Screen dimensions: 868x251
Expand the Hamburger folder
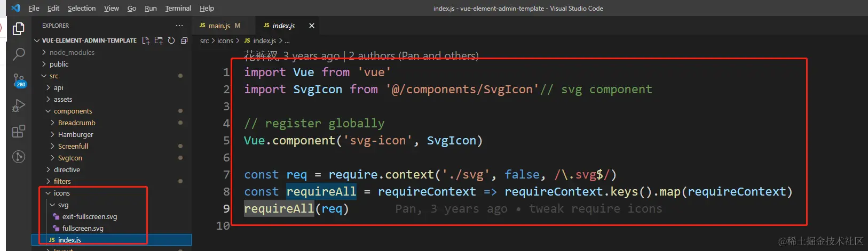click(75, 134)
